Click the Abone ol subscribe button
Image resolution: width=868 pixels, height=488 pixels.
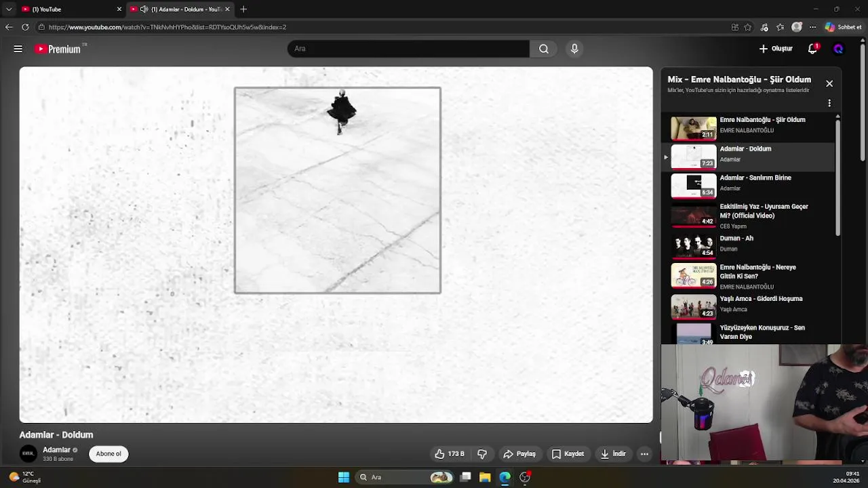[x=108, y=453]
